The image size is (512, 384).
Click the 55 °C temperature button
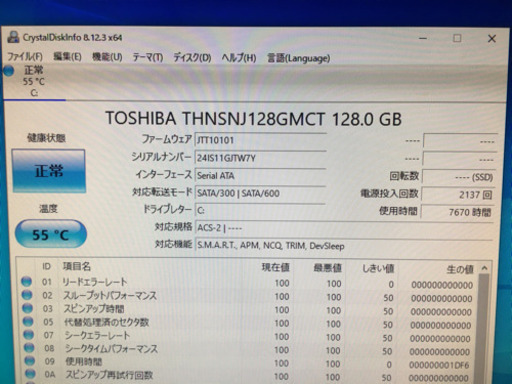coord(51,234)
